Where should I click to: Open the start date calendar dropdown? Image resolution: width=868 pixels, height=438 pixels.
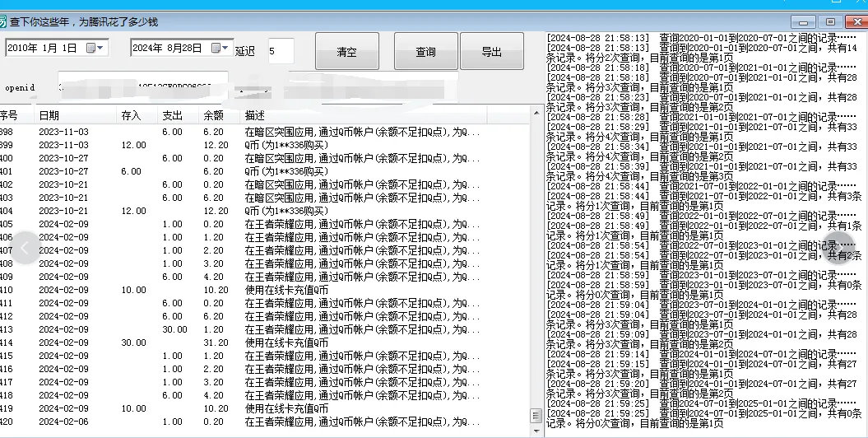(95, 48)
